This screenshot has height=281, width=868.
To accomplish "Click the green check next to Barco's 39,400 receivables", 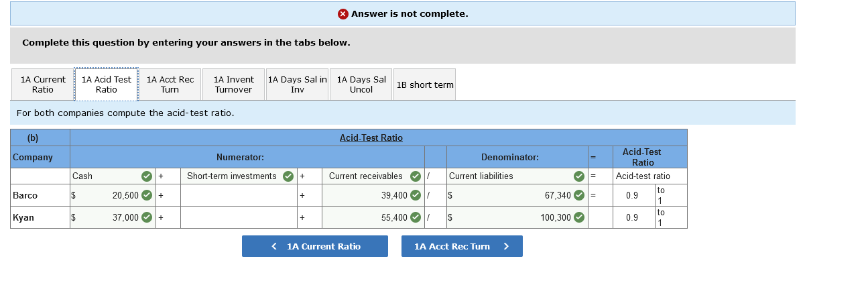I will tap(415, 195).
